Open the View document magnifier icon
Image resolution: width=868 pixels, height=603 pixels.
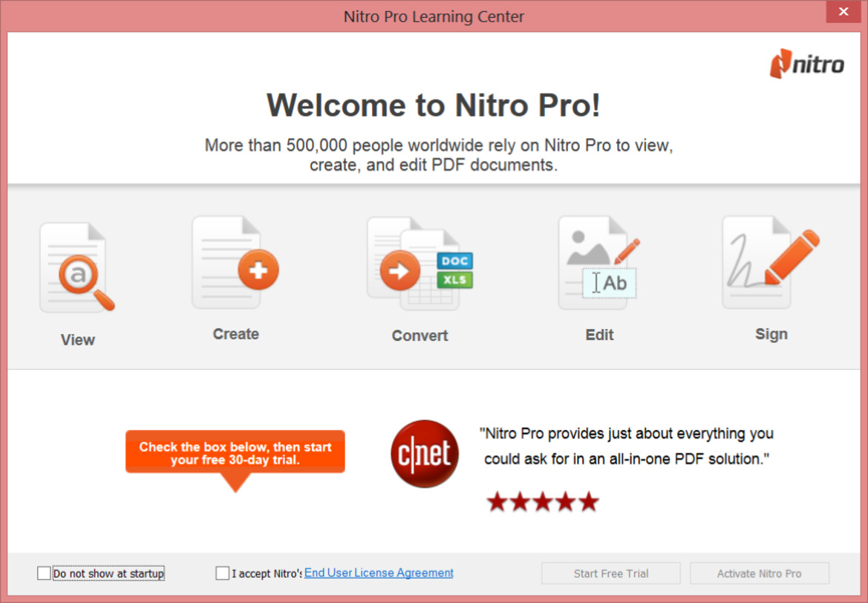(x=77, y=267)
